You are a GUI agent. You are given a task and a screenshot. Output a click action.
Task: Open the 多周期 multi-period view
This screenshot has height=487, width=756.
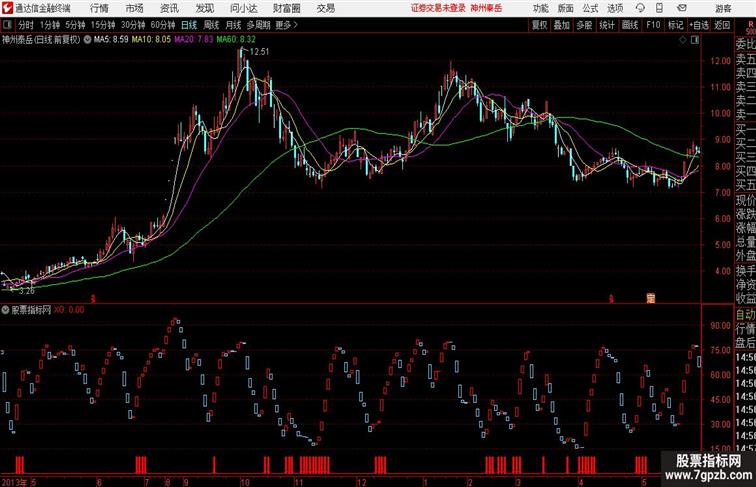[x=259, y=25]
